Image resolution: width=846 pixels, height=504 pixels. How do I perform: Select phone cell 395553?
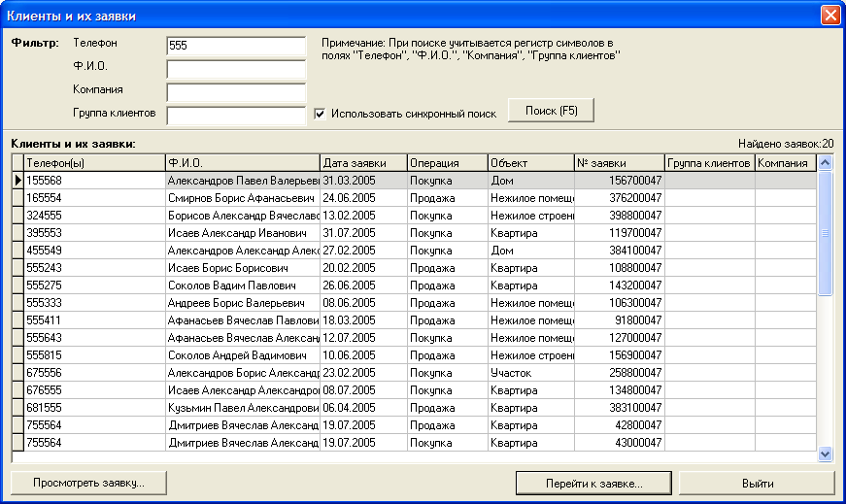pyautogui.click(x=94, y=233)
